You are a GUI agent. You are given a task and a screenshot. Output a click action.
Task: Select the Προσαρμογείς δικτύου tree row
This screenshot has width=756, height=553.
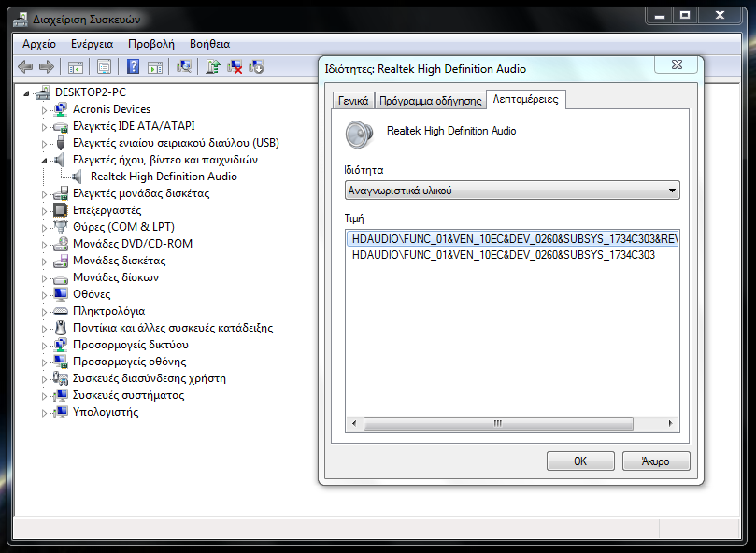pyautogui.click(x=130, y=345)
